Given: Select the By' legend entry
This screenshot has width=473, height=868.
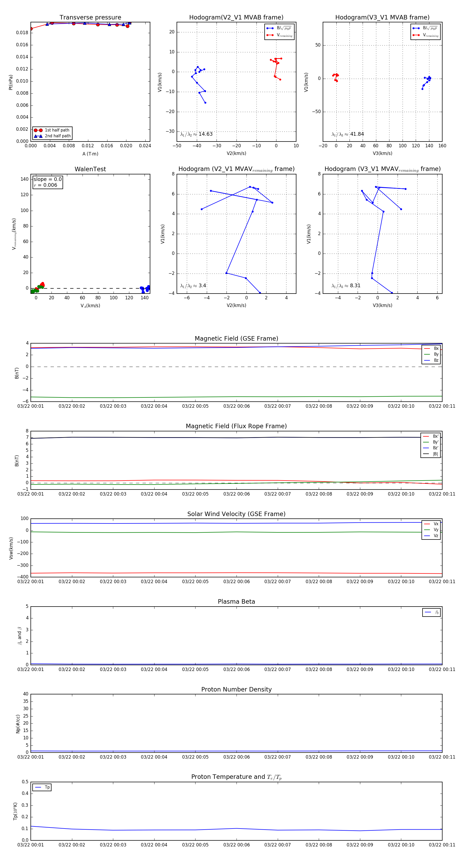Looking at the screenshot, I should [x=431, y=442].
